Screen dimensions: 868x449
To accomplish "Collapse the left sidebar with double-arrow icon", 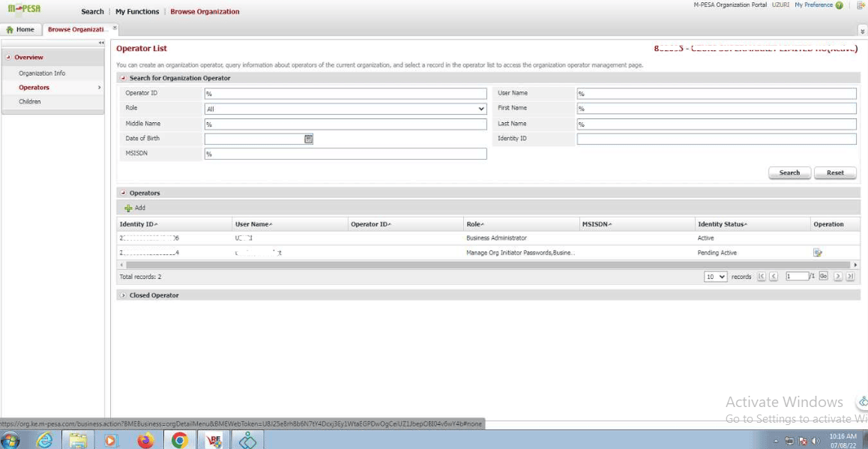I will tap(101, 43).
